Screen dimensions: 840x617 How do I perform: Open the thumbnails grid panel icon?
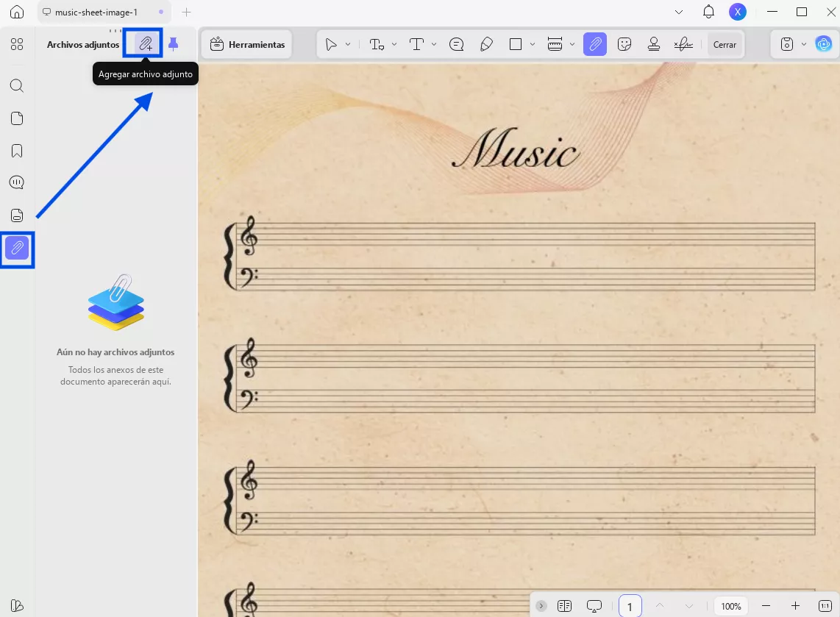17,44
